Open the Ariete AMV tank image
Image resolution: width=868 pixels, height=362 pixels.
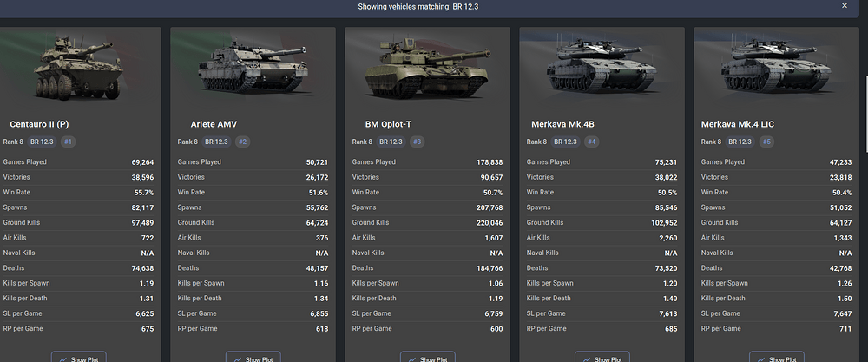click(x=253, y=67)
